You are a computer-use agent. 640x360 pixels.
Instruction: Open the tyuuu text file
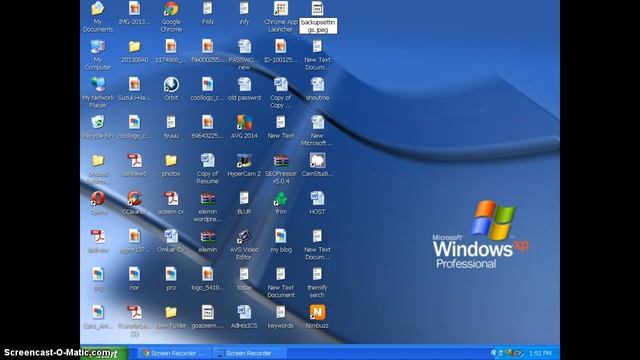point(171,122)
